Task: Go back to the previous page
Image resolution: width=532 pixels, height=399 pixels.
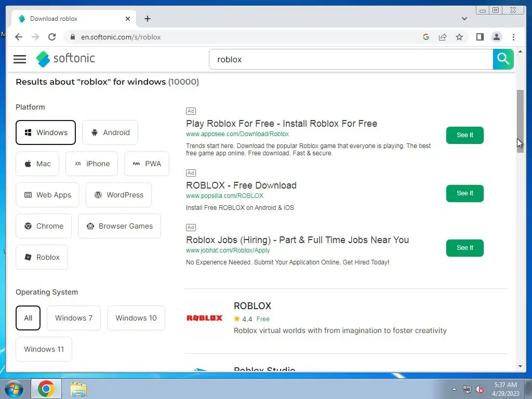Action: 19,37
